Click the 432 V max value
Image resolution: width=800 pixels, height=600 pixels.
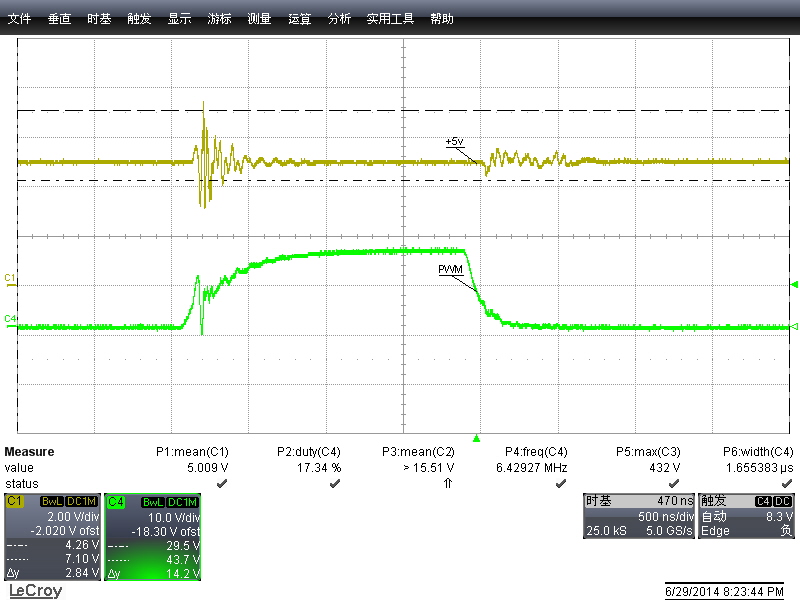pyautogui.click(x=665, y=468)
